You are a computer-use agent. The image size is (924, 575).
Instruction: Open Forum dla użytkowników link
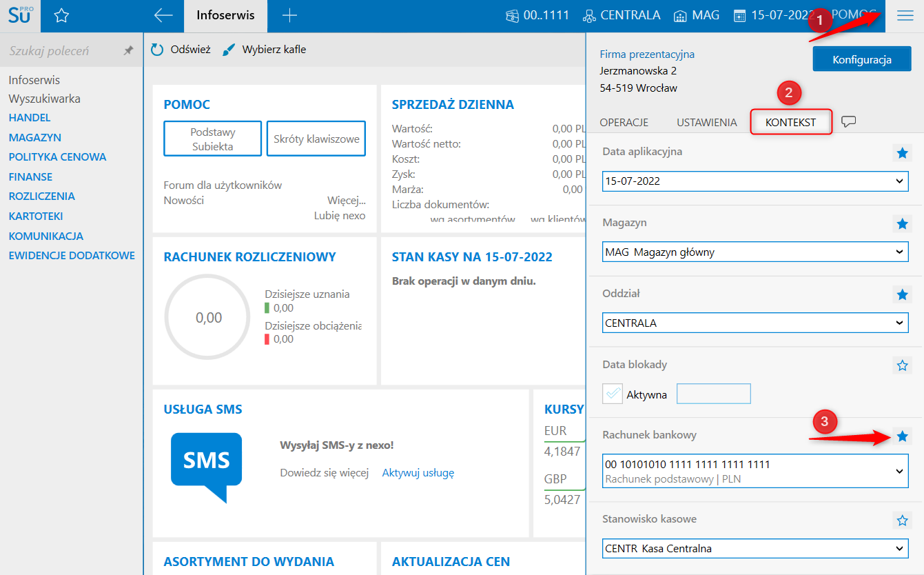[x=223, y=185]
